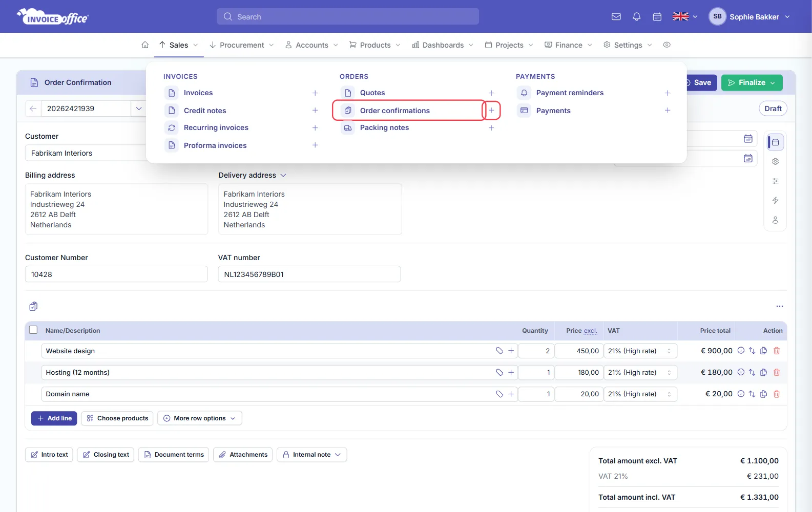The image size is (812, 512).
Task: Expand the Procurement menu
Action: tap(242, 45)
